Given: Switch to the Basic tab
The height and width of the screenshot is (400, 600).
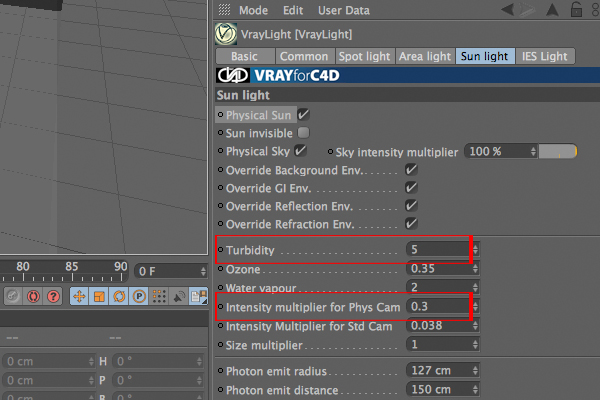Looking at the screenshot, I should coord(245,56).
